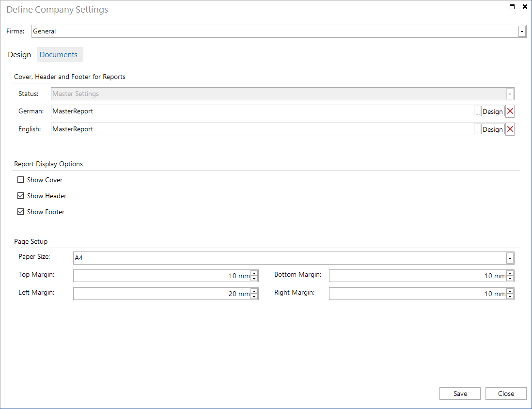Disable the Show Header option
The image size is (532, 409).
click(x=21, y=196)
